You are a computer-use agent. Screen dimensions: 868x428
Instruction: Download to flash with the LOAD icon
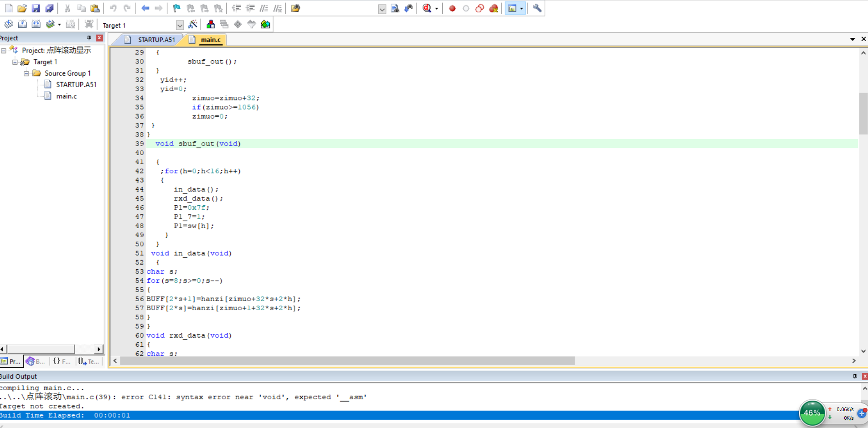point(89,24)
